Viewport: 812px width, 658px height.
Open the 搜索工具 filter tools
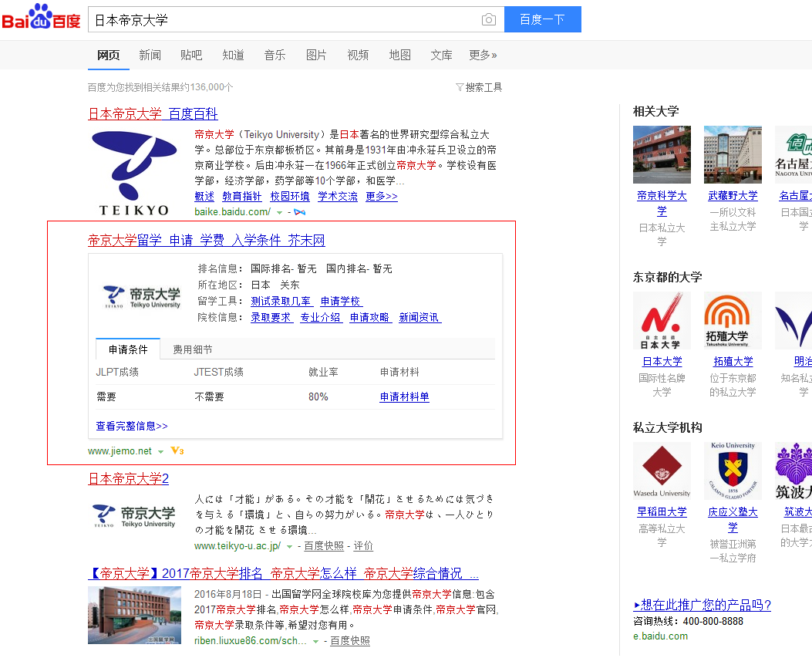tap(479, 87)
